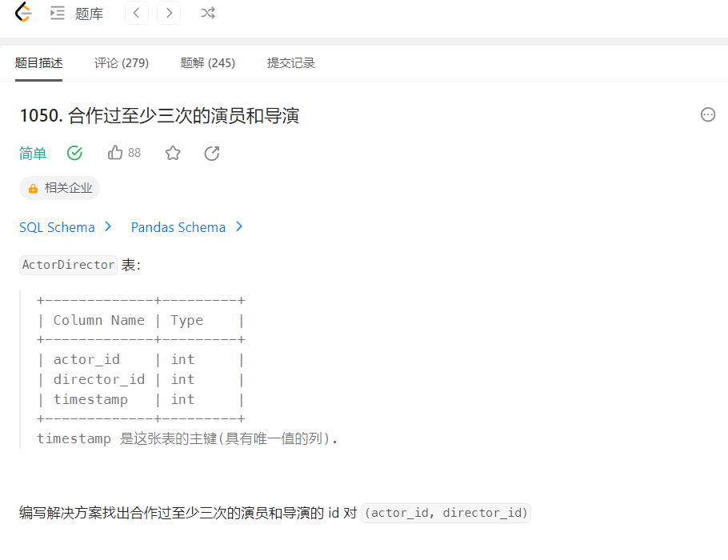Click the primary key note about timestamp

coord(187,439)
